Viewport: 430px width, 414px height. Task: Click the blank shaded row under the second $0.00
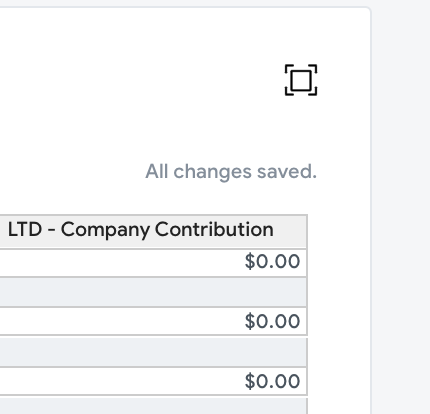click(x=153, y=352)
